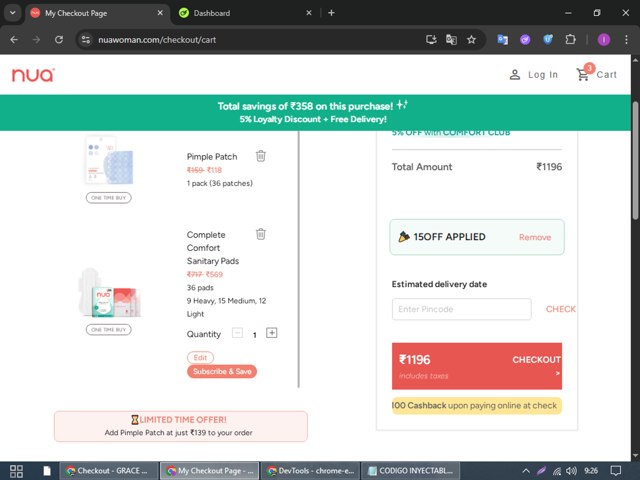
Task: Open the notifications center icon
Action: (x=616, y=471)
